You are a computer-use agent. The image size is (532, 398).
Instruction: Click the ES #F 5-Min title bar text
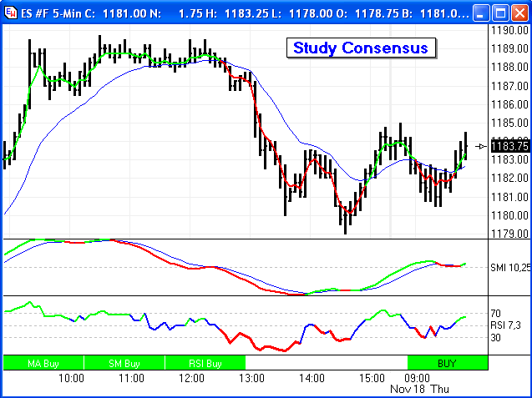pos(57,13)
